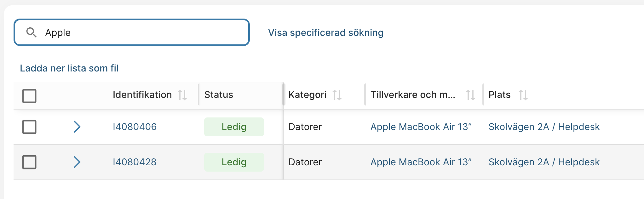Click the Status column header
The width and height of the screenshot is (644, 199).
(x=218, y=95)
